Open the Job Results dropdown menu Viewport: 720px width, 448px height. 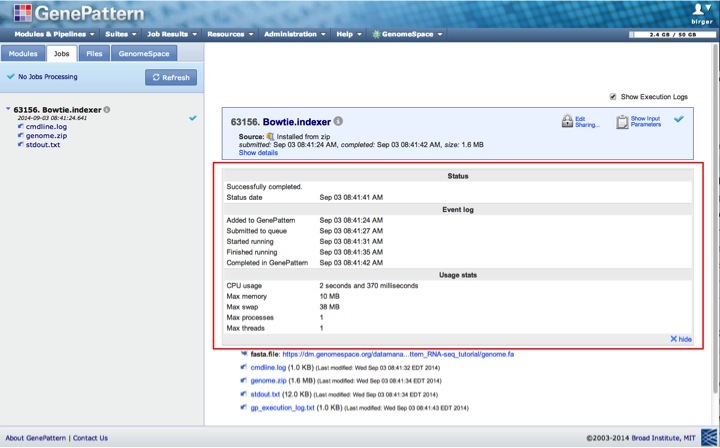[172, 34]
